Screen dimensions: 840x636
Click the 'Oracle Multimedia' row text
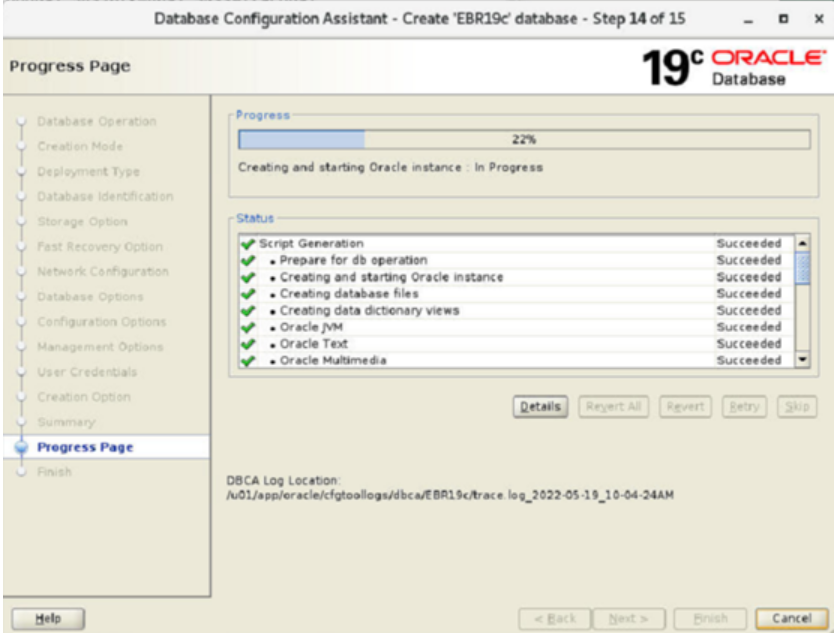pos(333,361)
